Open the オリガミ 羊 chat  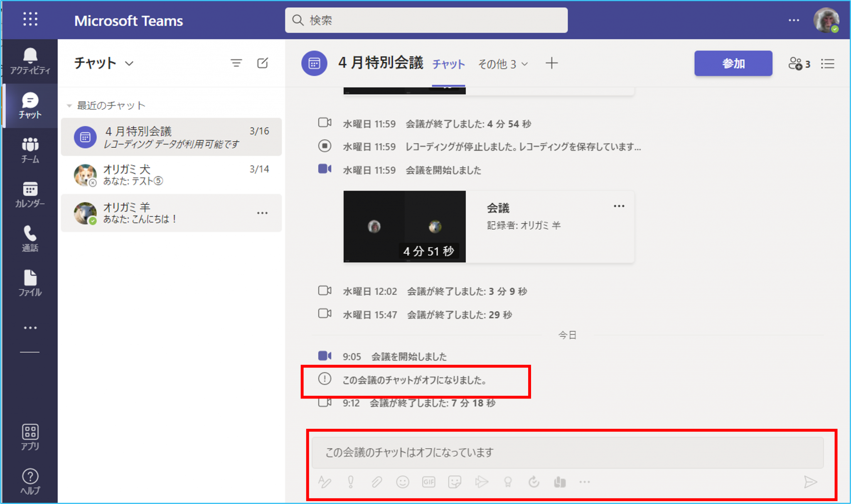coord(171,213)
